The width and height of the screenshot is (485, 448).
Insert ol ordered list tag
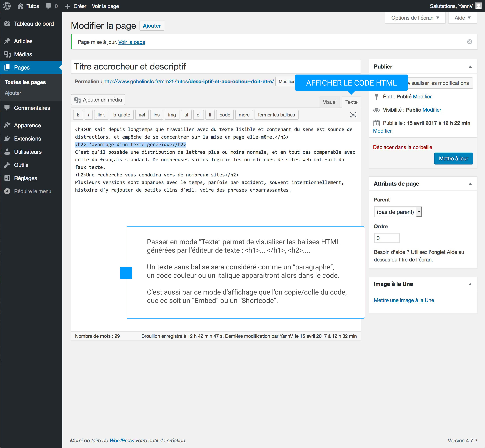tap(198, 115)
